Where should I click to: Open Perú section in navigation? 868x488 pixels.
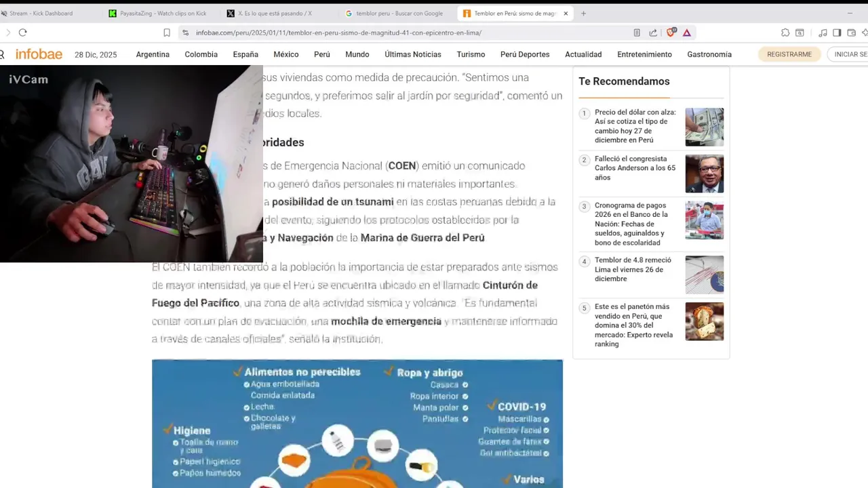point(322,54)
